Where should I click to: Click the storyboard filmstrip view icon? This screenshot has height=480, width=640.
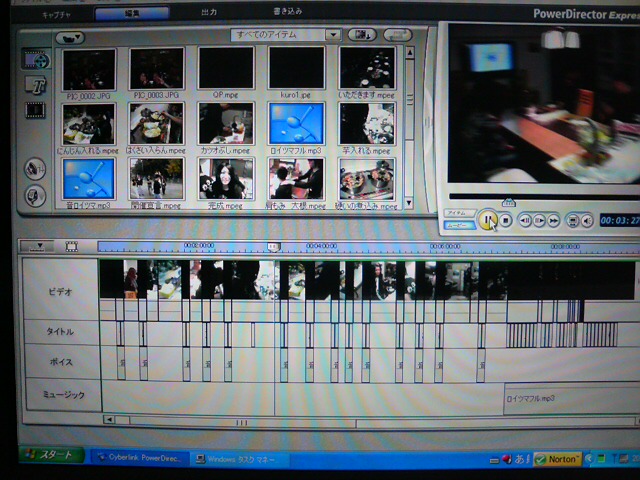[71, 246]
